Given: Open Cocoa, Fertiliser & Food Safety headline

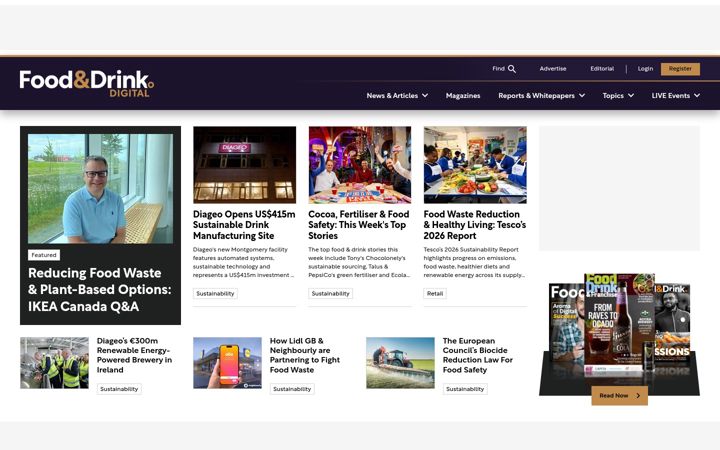Looking at the screenshot, I should pyautogui.click(x=359, y=225).
